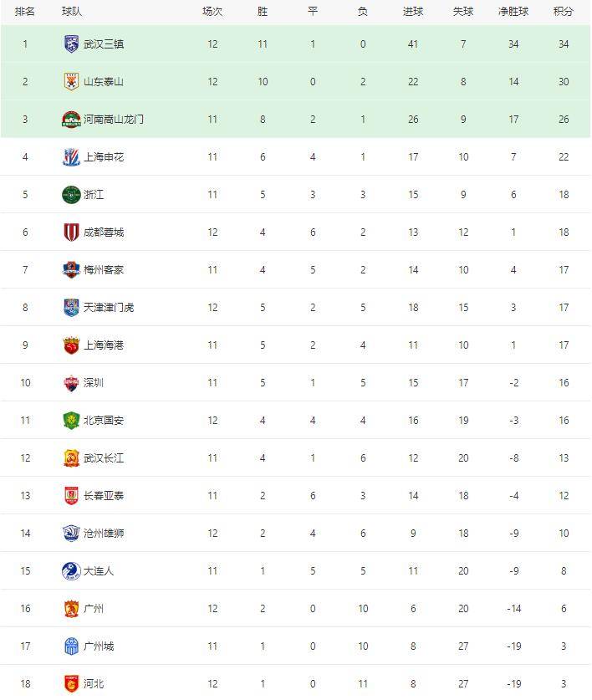The image size is (592, 700).
Task: Click the 净胜球 column header
Action: click(513, 12)
